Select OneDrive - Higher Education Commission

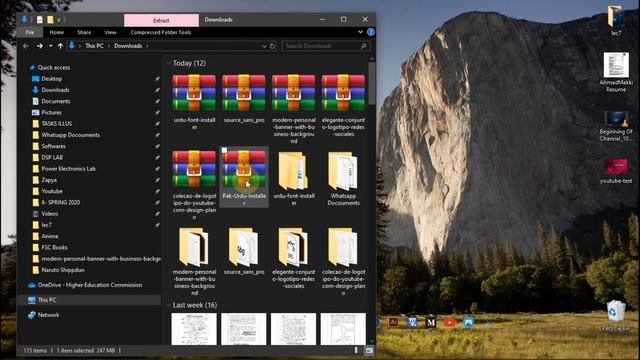[x=89, y=285]
